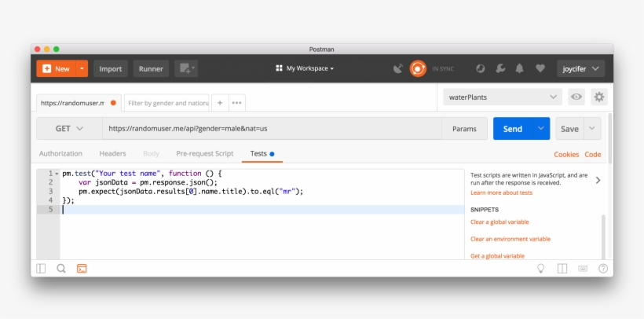Open the Send button dropdown arrow
The image size is (644, 319).
tap(541, 129)
